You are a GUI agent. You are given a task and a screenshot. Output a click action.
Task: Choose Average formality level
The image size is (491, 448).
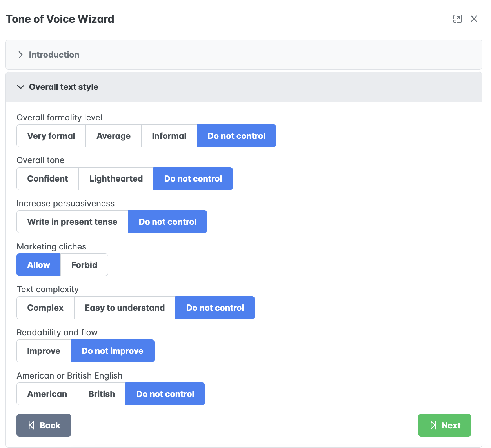(x=113, y=136)
